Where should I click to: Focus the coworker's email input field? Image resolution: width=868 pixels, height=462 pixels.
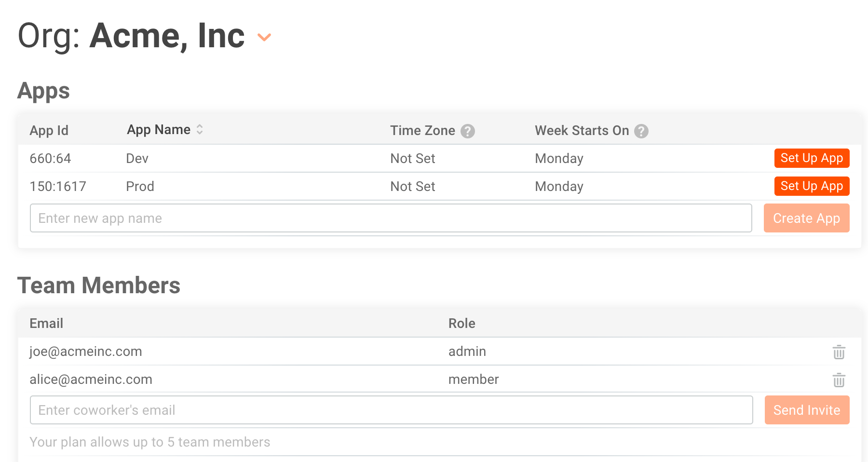[391, 410]
